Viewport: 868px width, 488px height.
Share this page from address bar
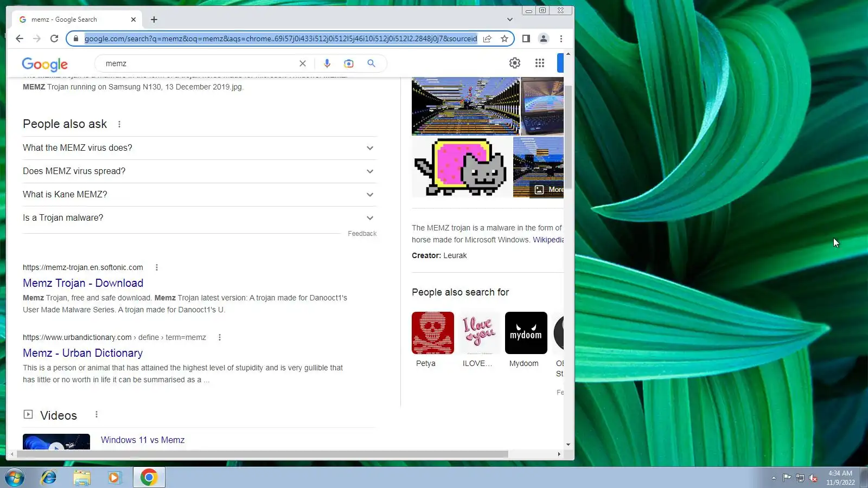coord(487,38)
